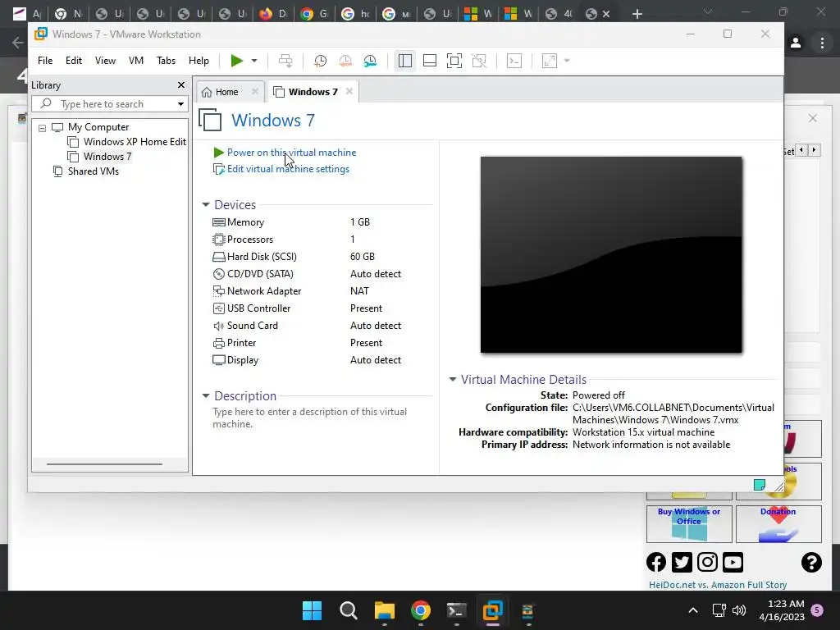The height and width of the screenshot is (630, 840).
Task: Open the VM menu
Action: click(x=136, y=61)
